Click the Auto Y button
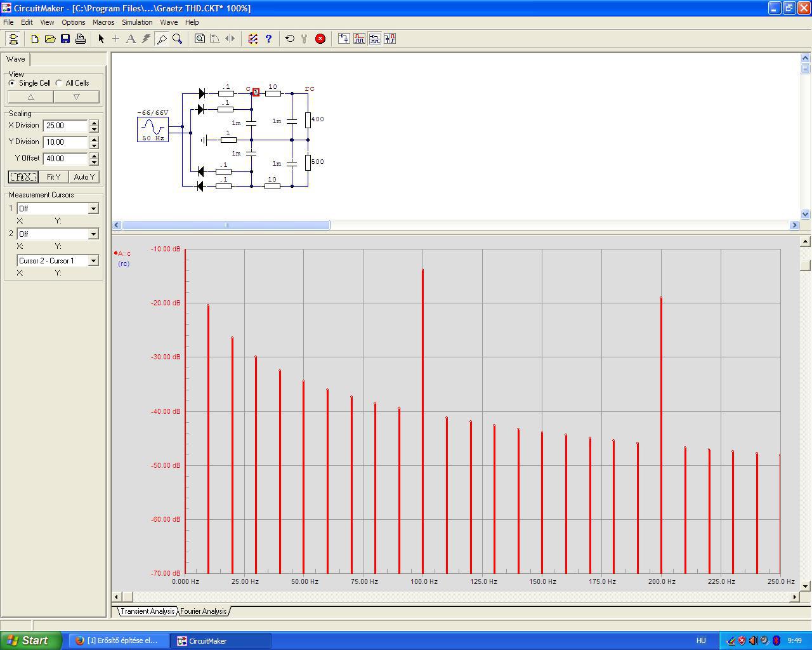 (x=84, y=177)
